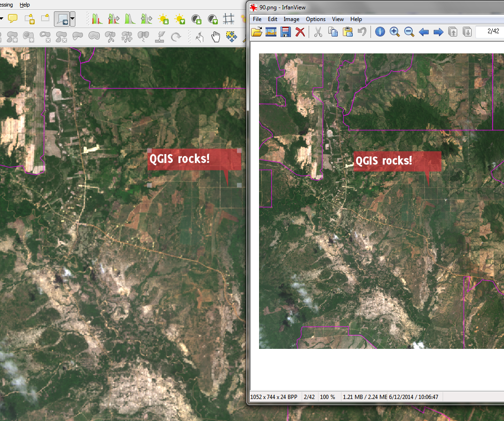Click the greyed-out node digitizing tool in QGIS
Viewport: 504px width, 421px height.
click(x=160, y=37)
